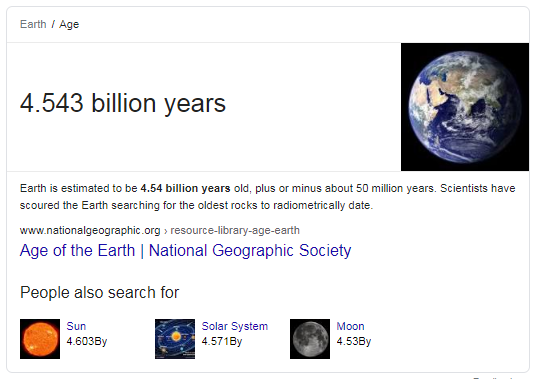Screen dimensions: 536x379
Task: Open the Sun thumbnail image
Action: point(40,339)
